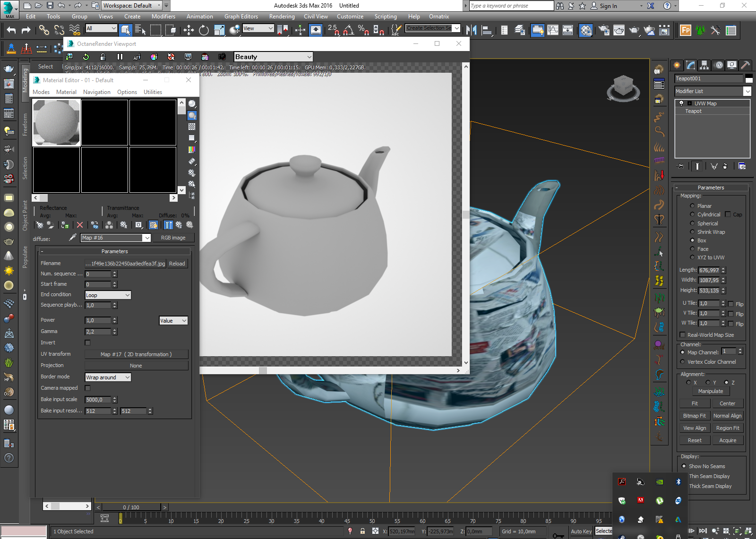Image resolution: width=756 pixels, height=539 pixels.
Task: Open the Beauty render pass dropdown
Action: pos(273,57)
